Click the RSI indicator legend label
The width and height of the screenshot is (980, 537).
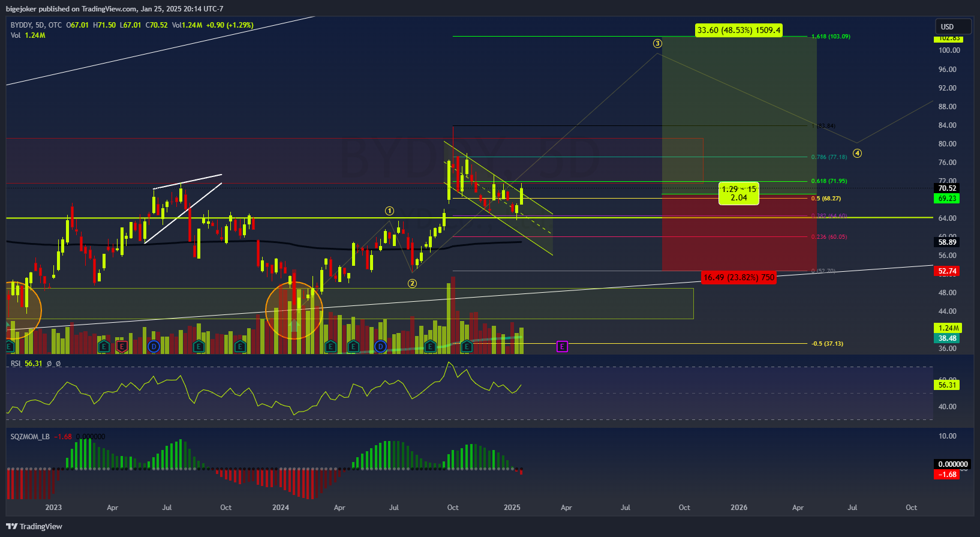click(x=16, y=364)
